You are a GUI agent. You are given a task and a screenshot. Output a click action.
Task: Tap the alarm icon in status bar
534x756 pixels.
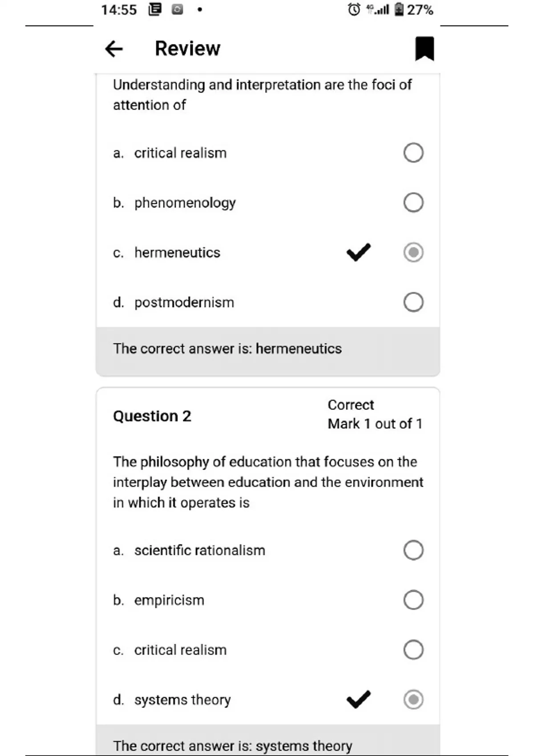354,9
